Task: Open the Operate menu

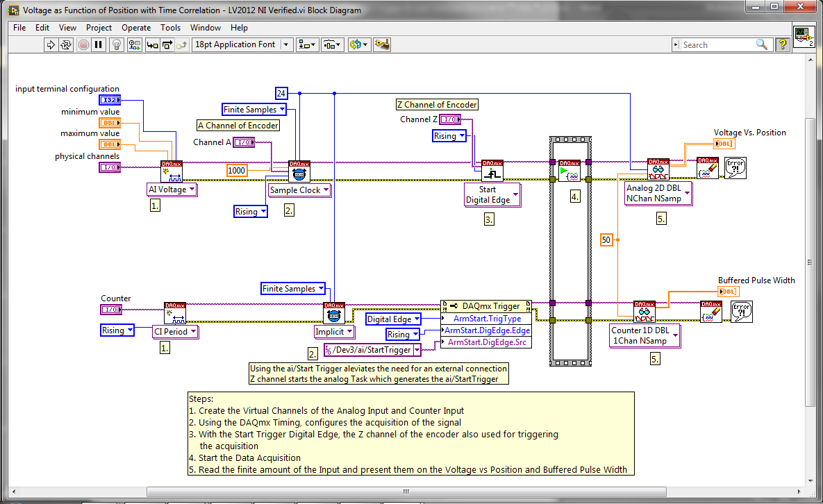Action: pyautogui.click(x=136, y=28)
